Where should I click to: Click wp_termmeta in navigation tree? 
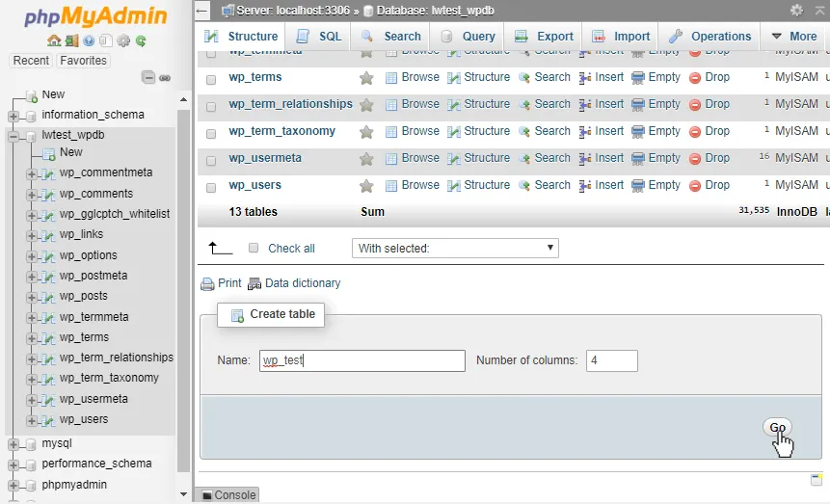tap(94, 317)
